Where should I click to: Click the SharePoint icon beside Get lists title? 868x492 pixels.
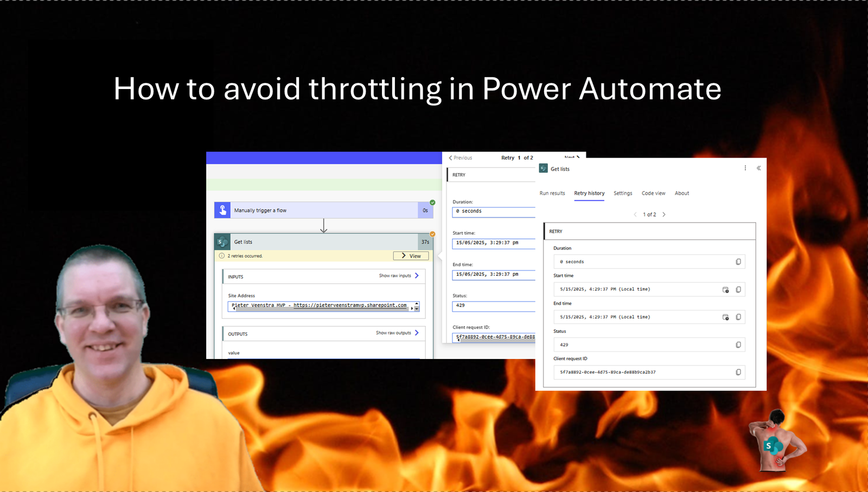click(544, 168)
